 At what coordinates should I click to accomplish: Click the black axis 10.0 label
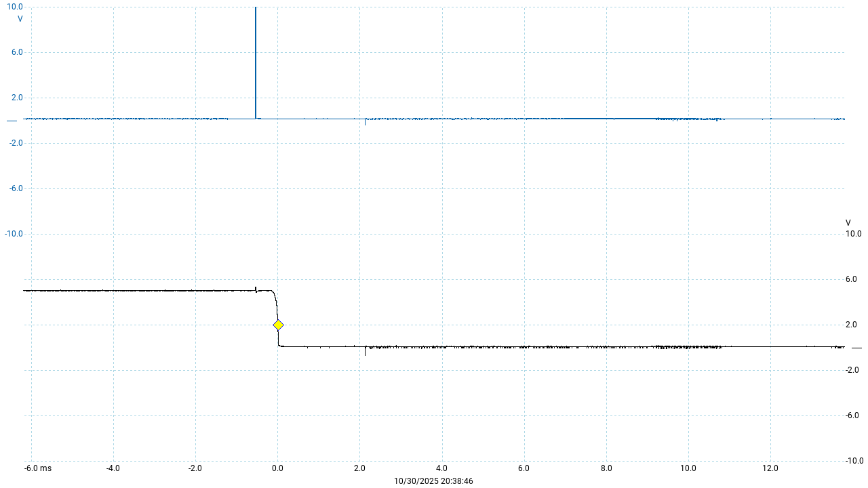pyautogui.click(x=853, y=234)
